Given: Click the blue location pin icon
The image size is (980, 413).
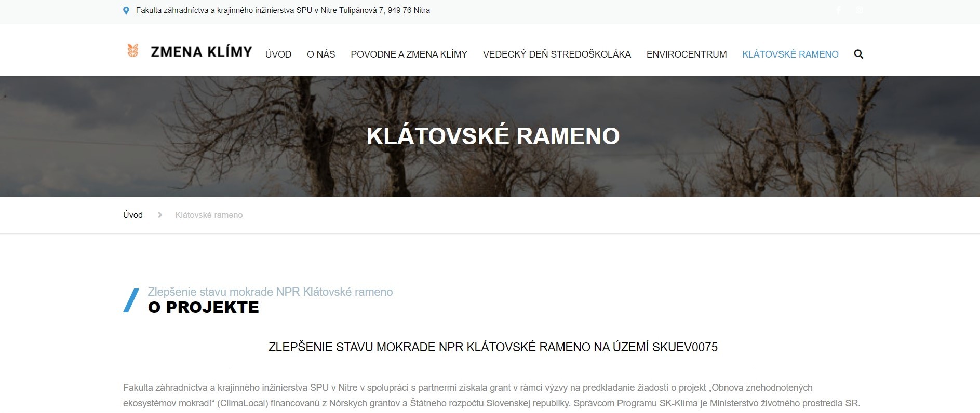Looking at the screenshot, I should tap(126, 10).
